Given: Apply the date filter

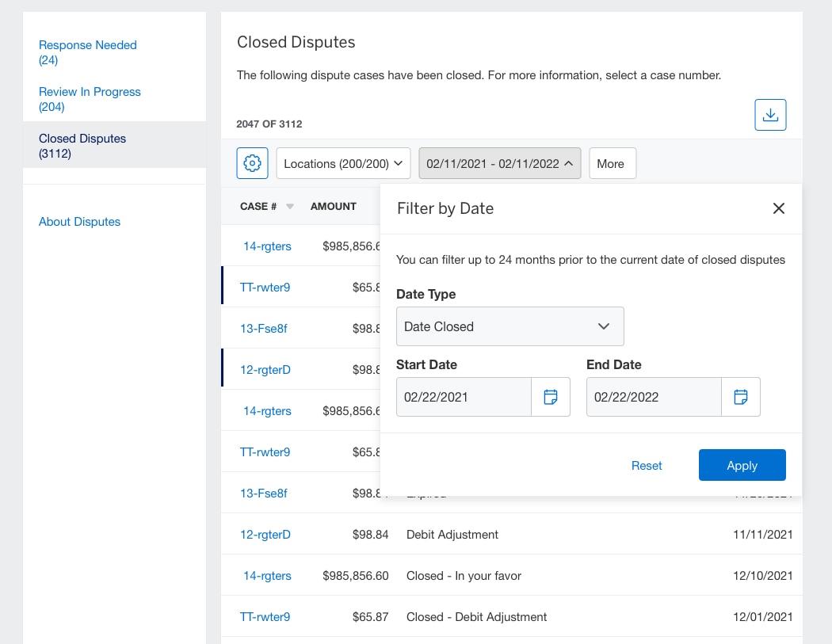Looking at the screenshot, I should click(742, 465).
